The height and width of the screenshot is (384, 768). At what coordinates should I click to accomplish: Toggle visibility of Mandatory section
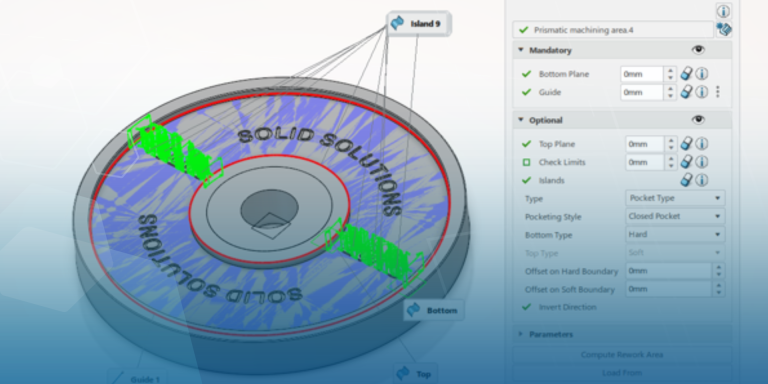[x=698, y=50]
